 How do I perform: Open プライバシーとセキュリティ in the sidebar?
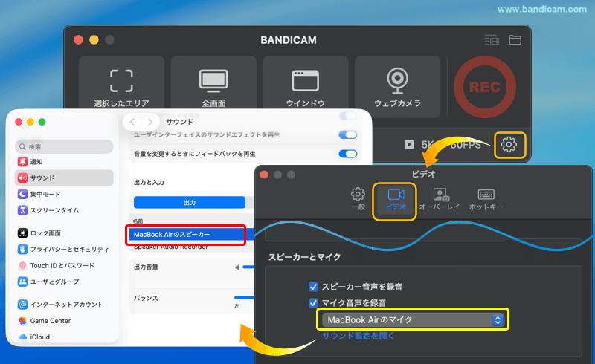(x=68, y=249)
